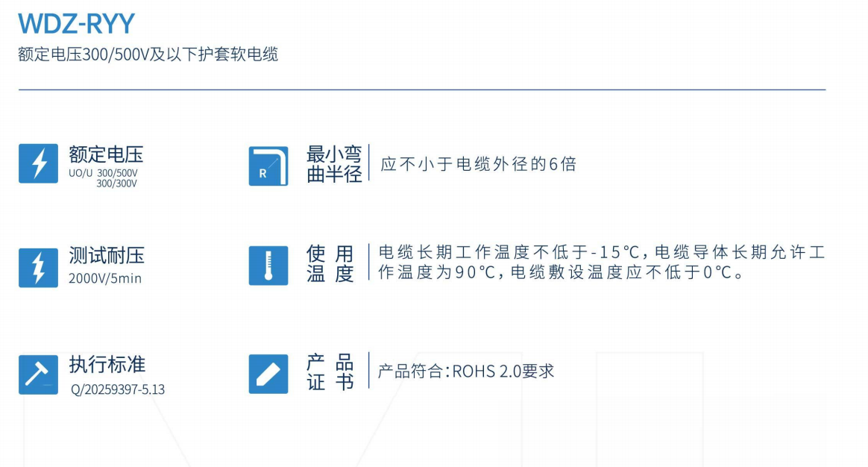Click the lightning icon next to 测试耐压
868x467 pixels.
pos(38,267)
